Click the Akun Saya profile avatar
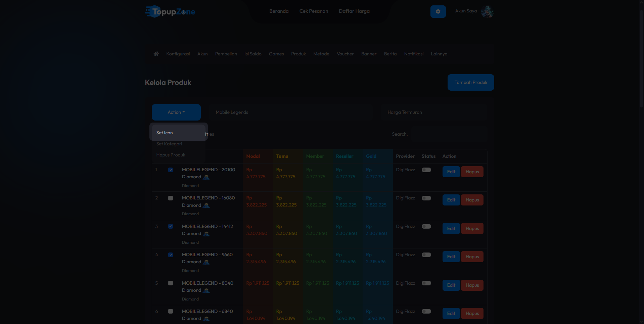The image size is (644, 324). 487,11
